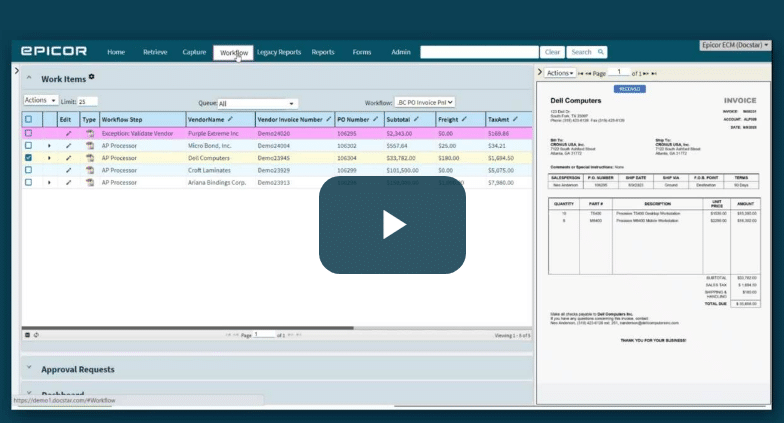Click the refresh icon below the work items grid
The width and height of the screenshot is (784, 423).
36,335
